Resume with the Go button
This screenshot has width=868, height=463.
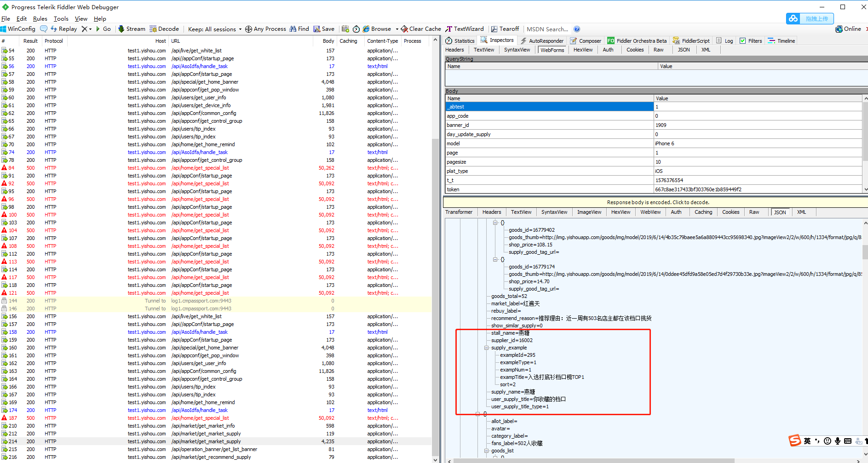tap(103, 29)
